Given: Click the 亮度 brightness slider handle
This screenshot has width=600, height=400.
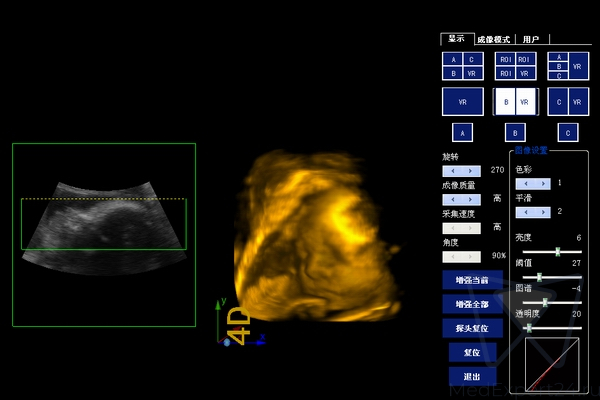Looking at the screenshot, I should tap(557, 251).
